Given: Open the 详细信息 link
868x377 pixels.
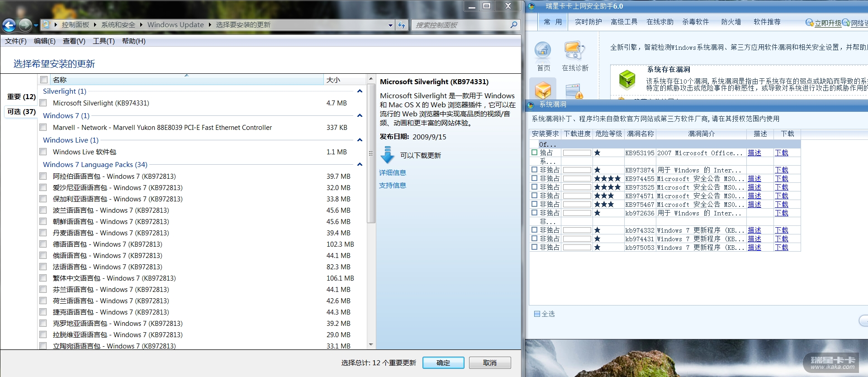Looking at the screenshot, I should (x=393, y=173).
